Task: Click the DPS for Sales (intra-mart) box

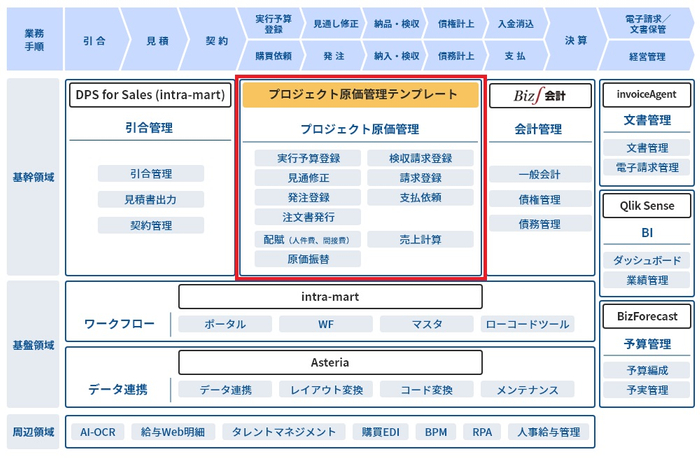Action: pyautogui.click(x=150, y=95)
